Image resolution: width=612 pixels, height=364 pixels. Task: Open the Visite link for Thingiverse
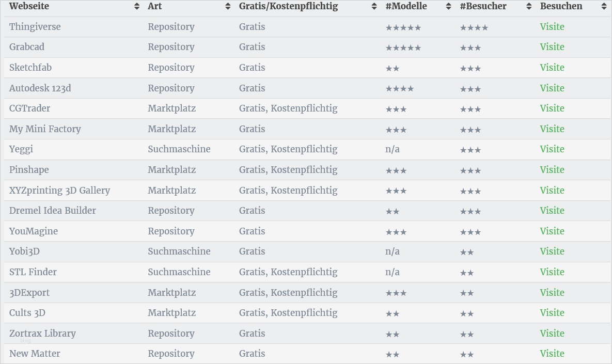pos(552,27)
